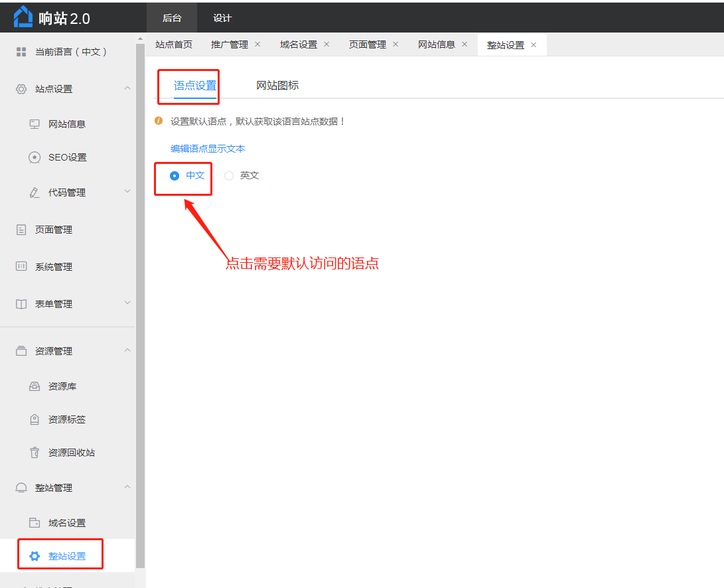Select the 中文 radio button
724x588 pixels.
coord(175,176)
